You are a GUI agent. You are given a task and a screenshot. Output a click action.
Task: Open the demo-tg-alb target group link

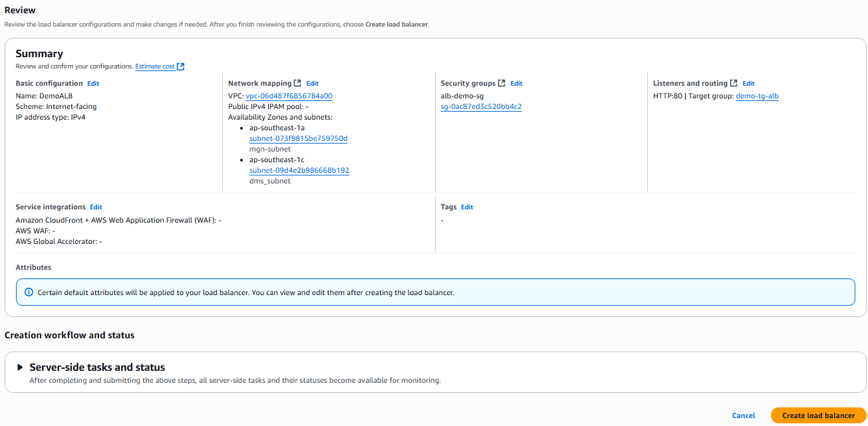pyautogui.click(x=757, y=96)
